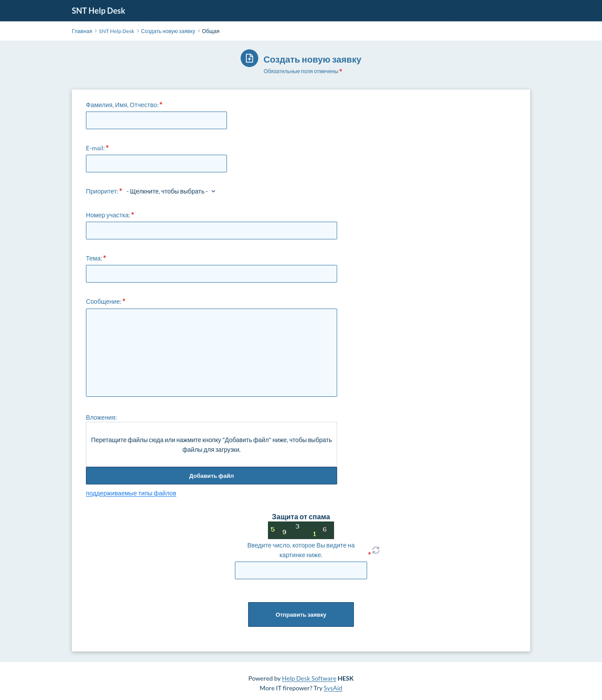Focus the E-mail input field
Viewport: 602px width, 700px height.
coord(156,164)
